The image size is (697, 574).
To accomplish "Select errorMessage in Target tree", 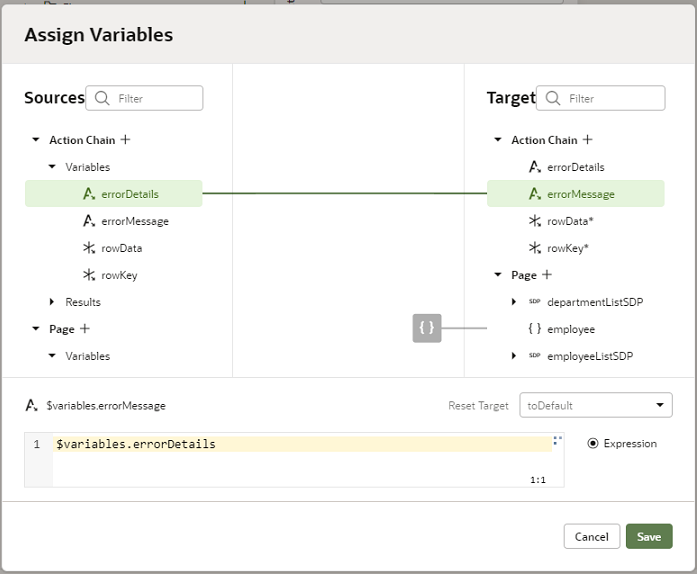I will point(576,194).
